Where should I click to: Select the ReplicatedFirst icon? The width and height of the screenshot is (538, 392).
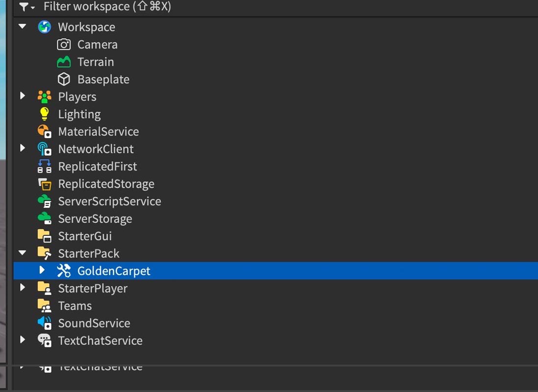44,167
